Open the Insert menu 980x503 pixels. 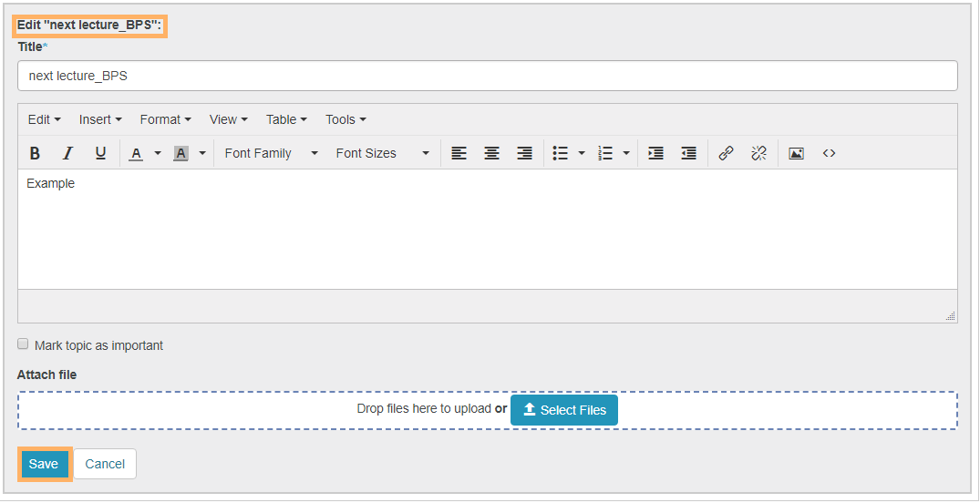(99, 119)
